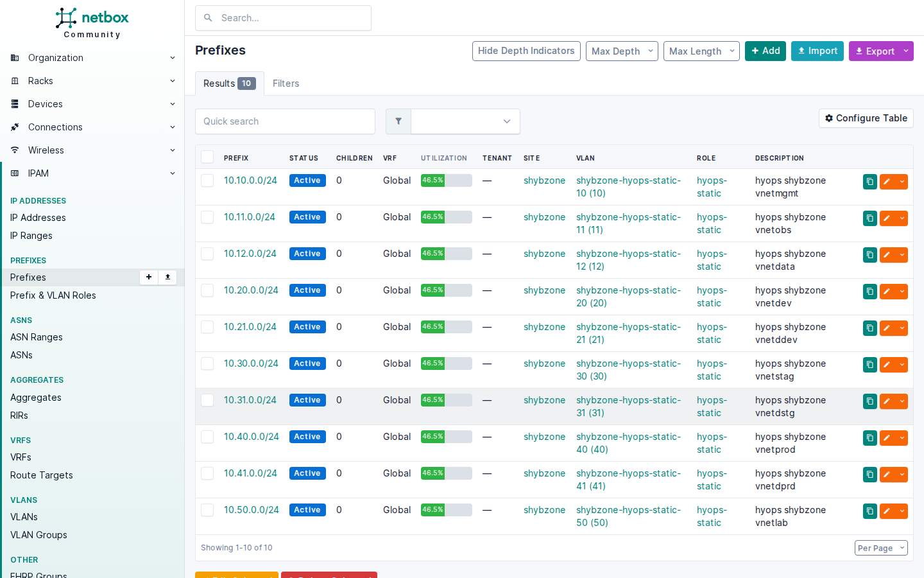Check the box for prefix 10.12.0.0/24
This screenshot has height=578, width=924.
point(207,254)
